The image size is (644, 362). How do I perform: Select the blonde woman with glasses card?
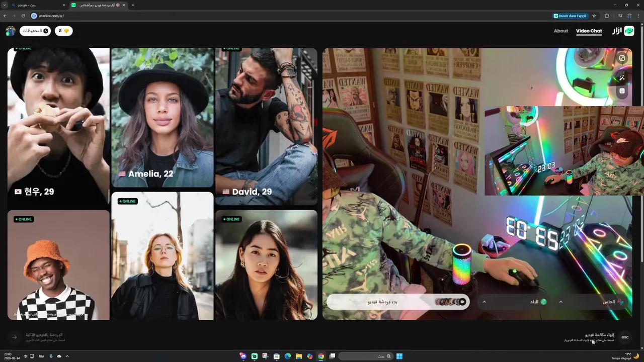coord(163,256)
